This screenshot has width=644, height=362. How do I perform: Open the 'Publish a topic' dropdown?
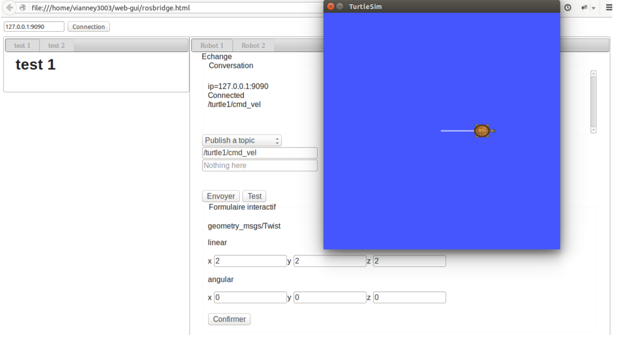pyautogui.click(x=242, y=140)
